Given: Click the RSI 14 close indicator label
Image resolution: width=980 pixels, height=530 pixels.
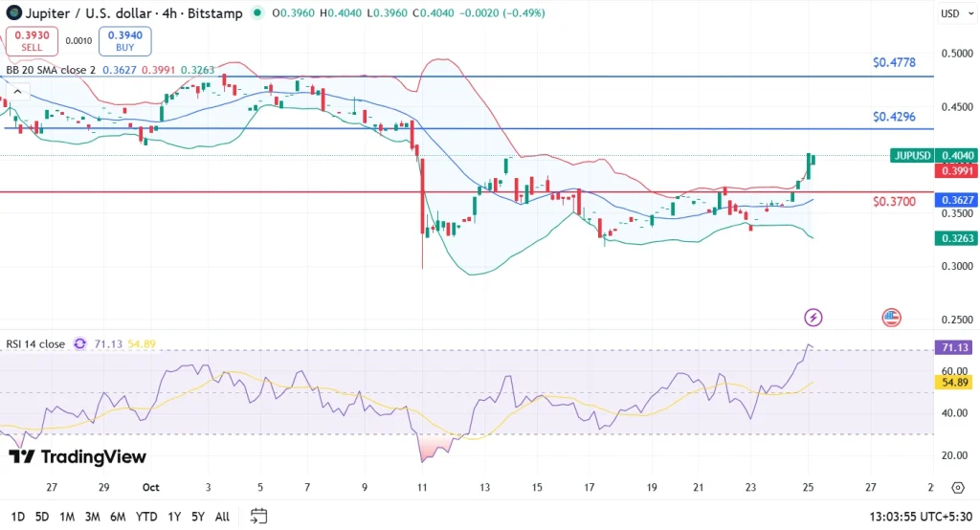Looking at the screenshot, I should click(x=38, y=343).
